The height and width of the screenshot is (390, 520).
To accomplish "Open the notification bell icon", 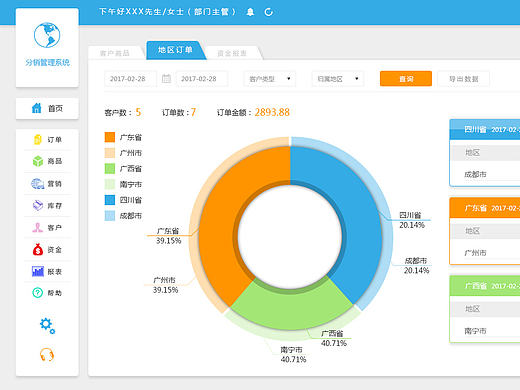I will (x=250, y=12).
